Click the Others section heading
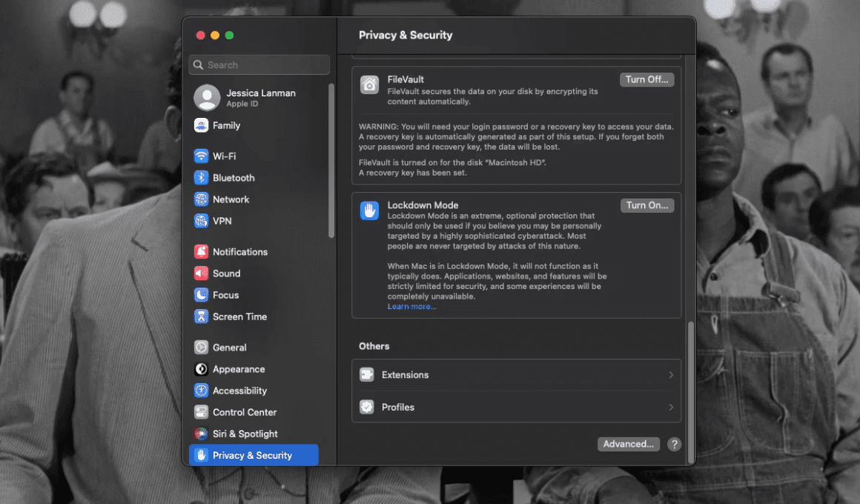Screen dimensions: 860x504 pyautogui.click(x=374, y=346)
